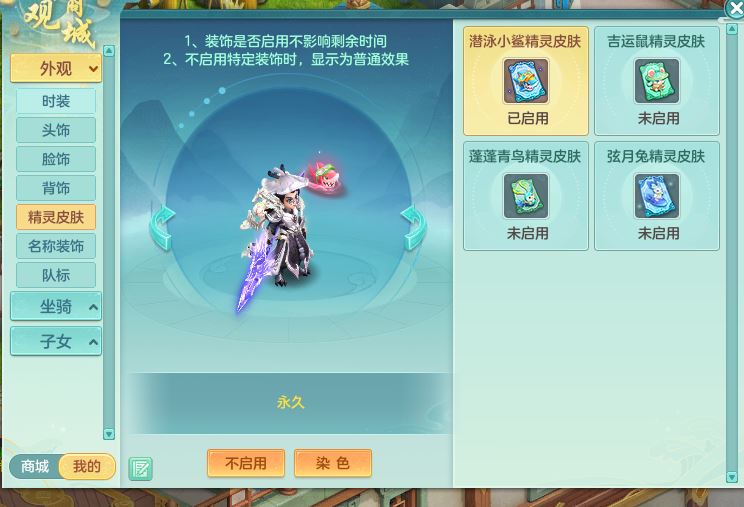Viewport: 744px width, 507px height.
Task: Expand the 坐骑 category
Action: tap(56, 306)
